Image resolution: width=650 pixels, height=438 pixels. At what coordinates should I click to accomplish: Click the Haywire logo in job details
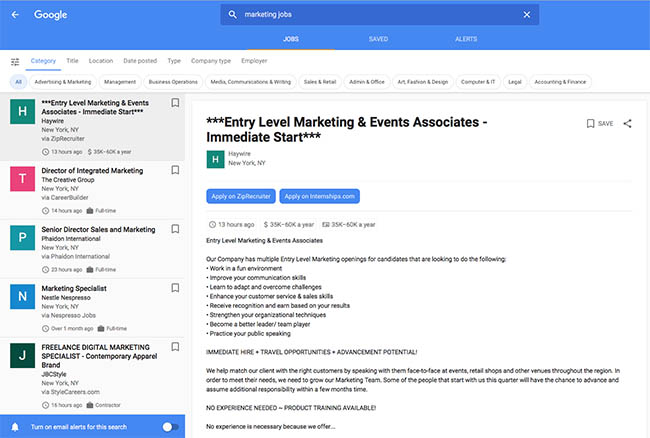(215, 160)
